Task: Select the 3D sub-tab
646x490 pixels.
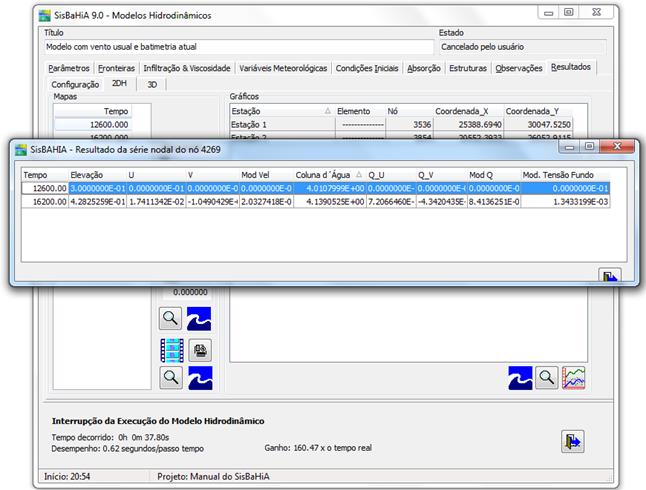Action: 152,84
